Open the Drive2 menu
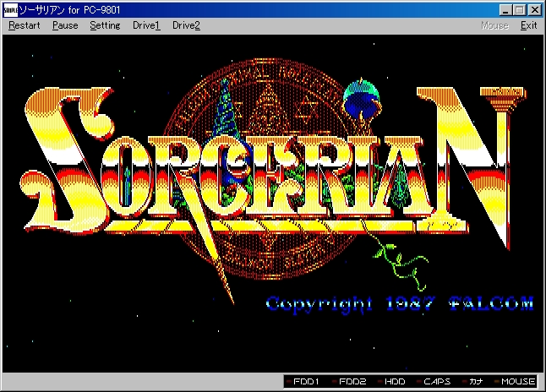 pyautogui.click(x=186, y=25)
